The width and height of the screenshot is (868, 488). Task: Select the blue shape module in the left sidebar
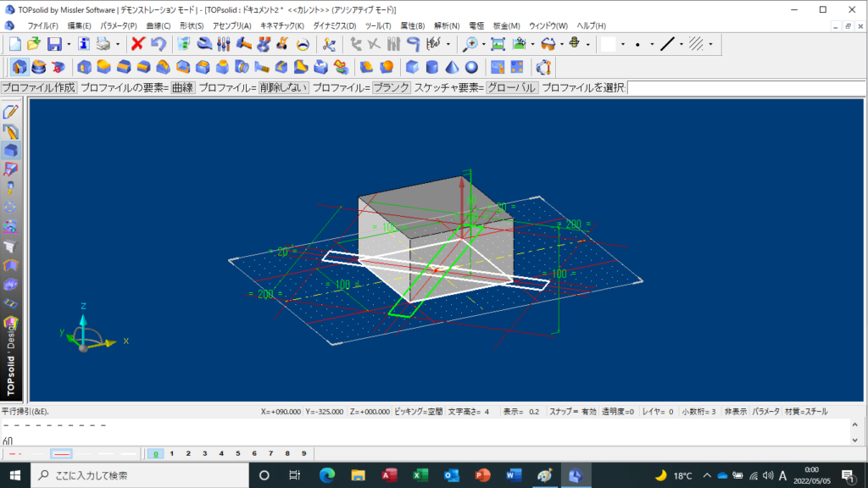coord(10,150)
